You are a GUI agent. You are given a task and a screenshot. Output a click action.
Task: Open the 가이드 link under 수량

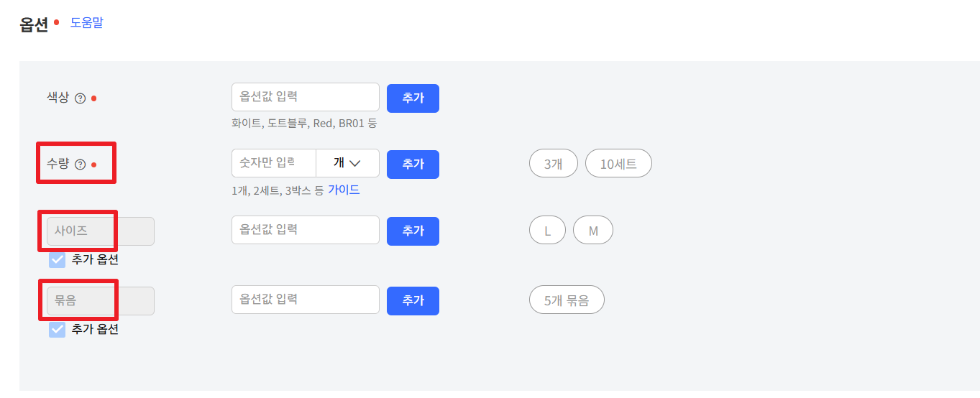coord(344,190)
